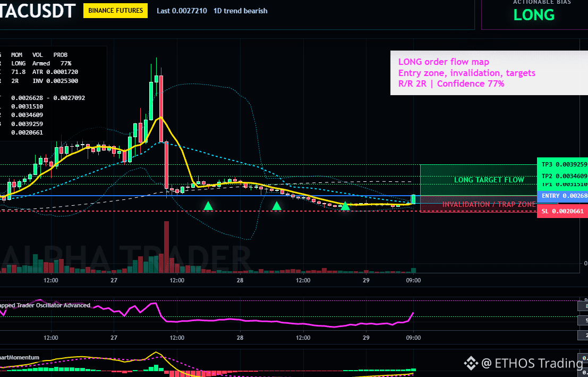Click the INVALIDATION / TRAP ZONE label
588x377 pixels.
pos(489,204)
